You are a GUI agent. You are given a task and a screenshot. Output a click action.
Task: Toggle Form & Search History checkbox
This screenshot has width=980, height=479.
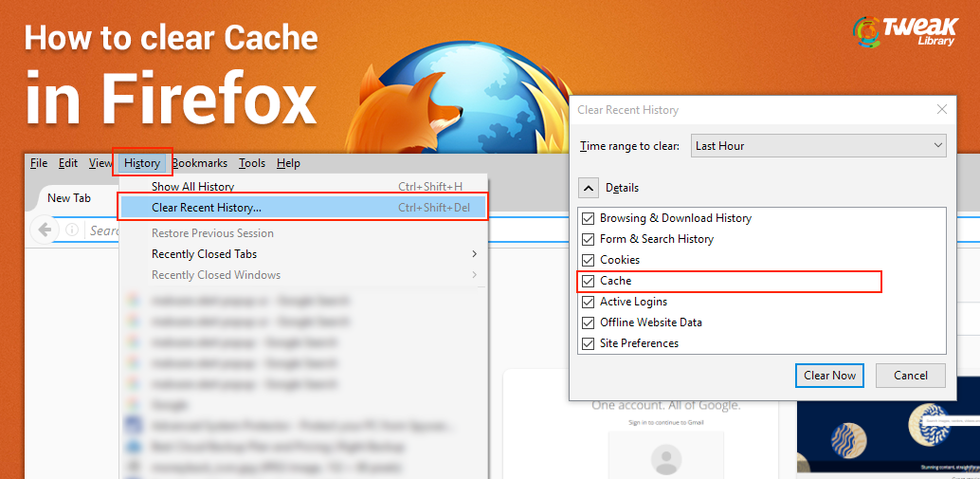588,239
